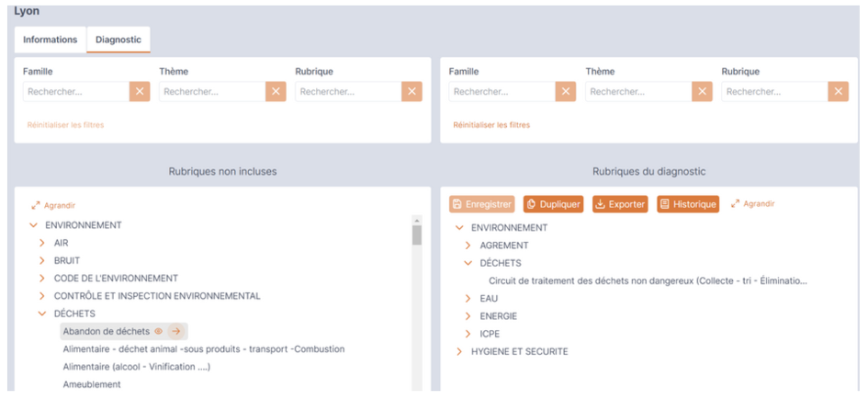
Task: Clear the right Thème filter with X icon
Action: click(702, 92)
